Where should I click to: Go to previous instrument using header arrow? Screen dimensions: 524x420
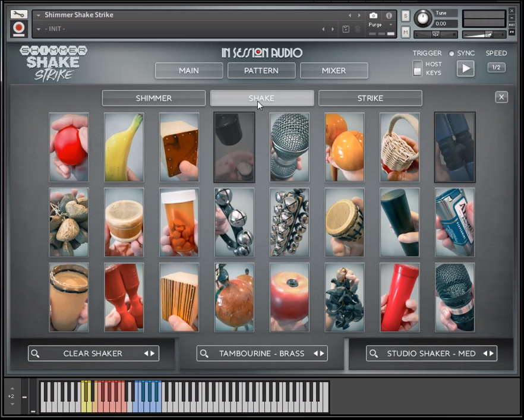pos(350,15)
